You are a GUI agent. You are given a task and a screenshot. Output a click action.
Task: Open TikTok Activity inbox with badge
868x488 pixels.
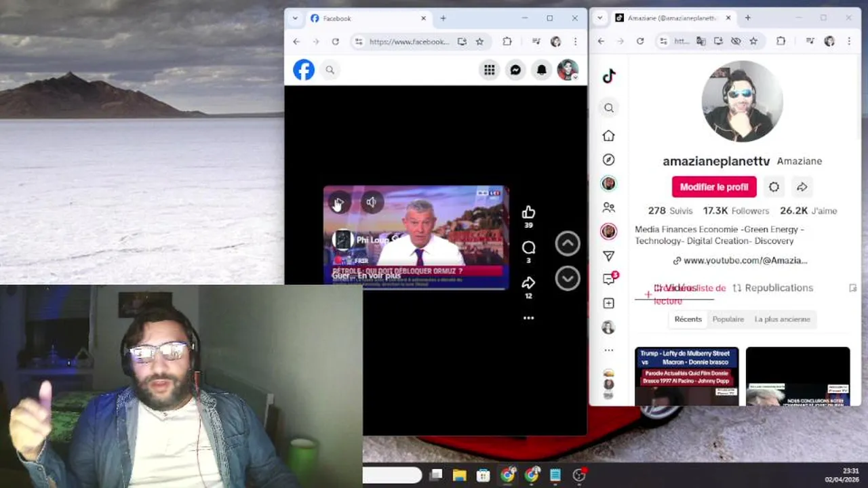[609, 279]
